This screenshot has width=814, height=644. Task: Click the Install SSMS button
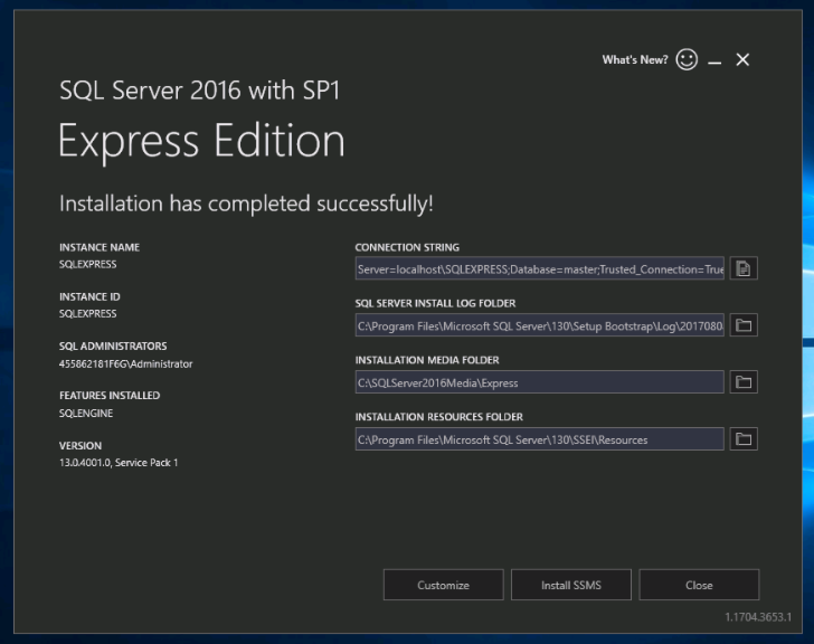[571, 585]
